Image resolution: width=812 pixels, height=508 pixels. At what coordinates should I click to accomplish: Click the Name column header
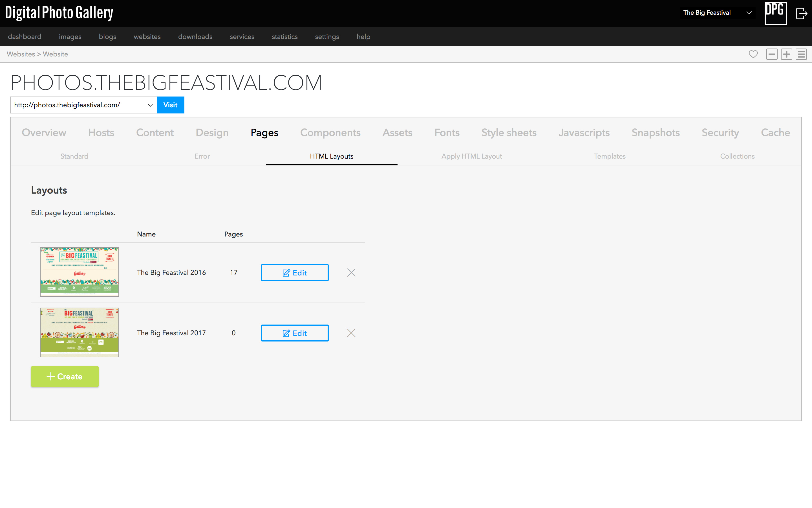click(146, 234)
